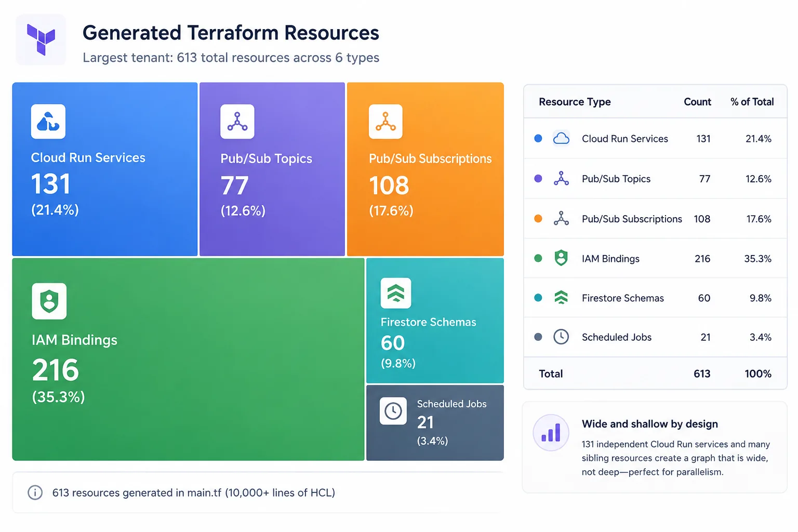This screenshot has height=532, width=798.
Task: Click the 'Wide and shallow by design' heading
Action: click(650, 424)
